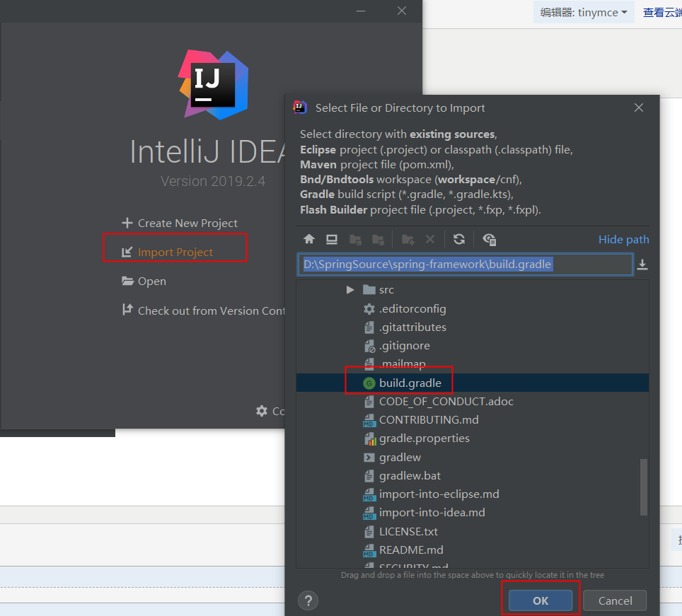Click the gradlew script file icon
The image size is (682, 616).
pos(369,458)
